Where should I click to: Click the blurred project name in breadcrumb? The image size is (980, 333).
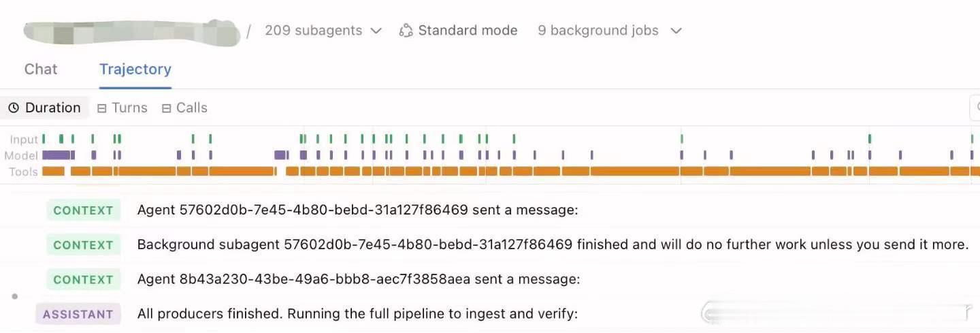[132, 32]
